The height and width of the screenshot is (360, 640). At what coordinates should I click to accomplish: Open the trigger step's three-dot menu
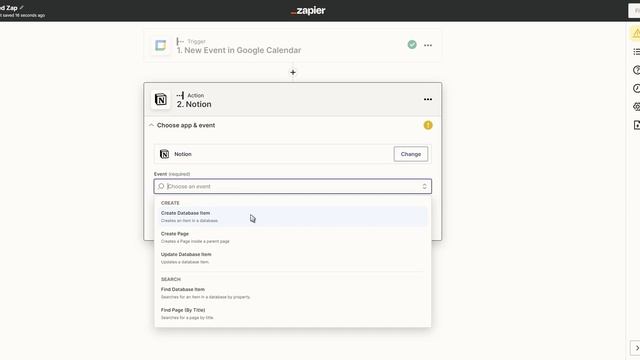[428, 45]
